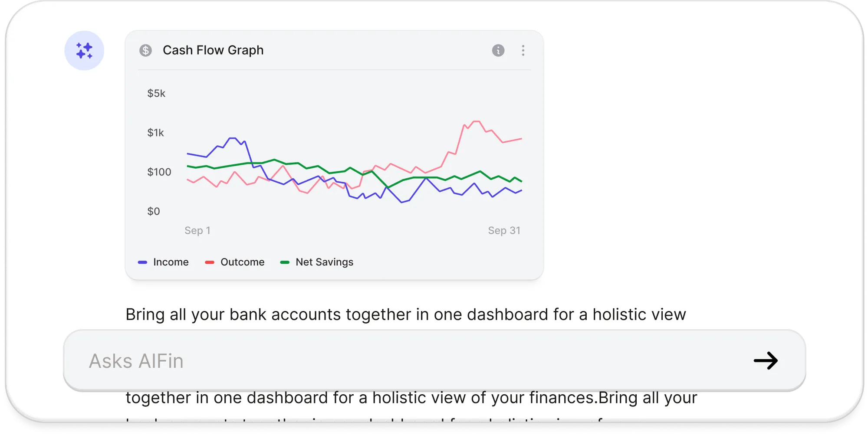Viewport: 868px width, 435px height.
Task: Click the AI sparkle avatar icon
Action: [x=84, y=50]
